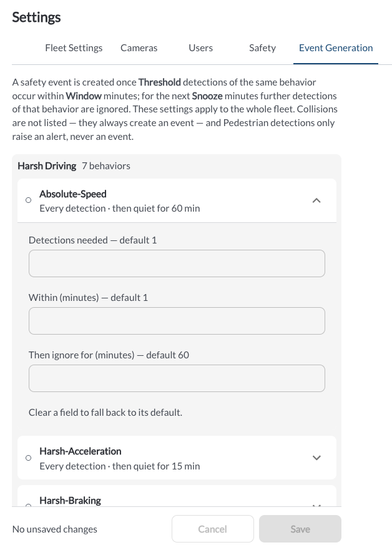
Task: Select the Absolute-Speed behavior title
Action: tap(73, 194)
